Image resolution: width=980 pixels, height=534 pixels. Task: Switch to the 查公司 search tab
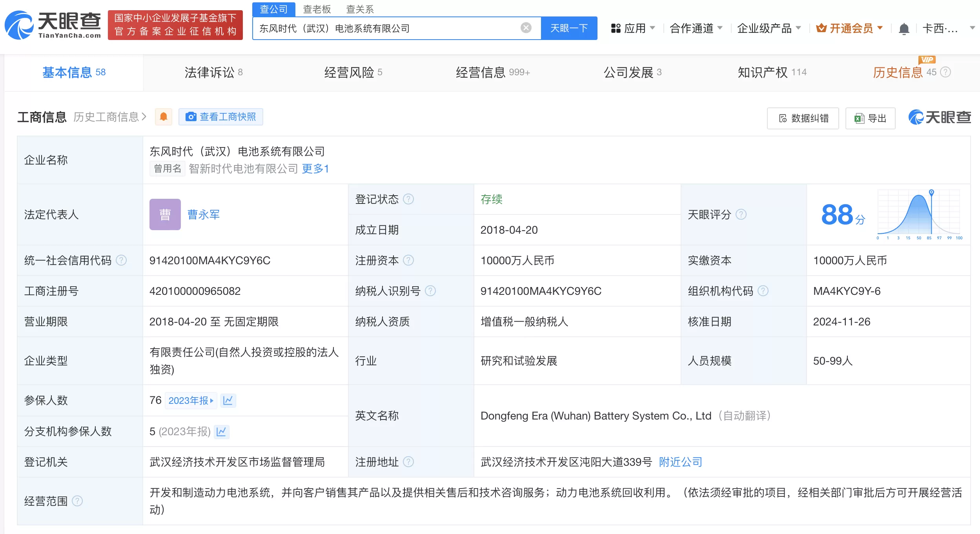[273, 9]
